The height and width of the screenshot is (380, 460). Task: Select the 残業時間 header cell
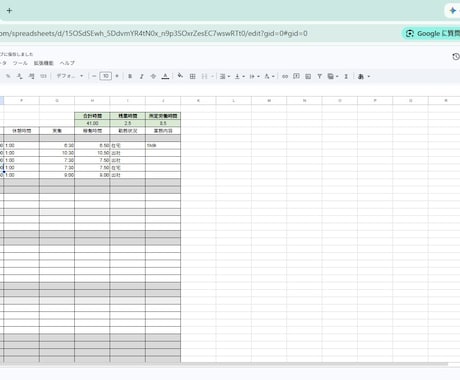[128, 116]
